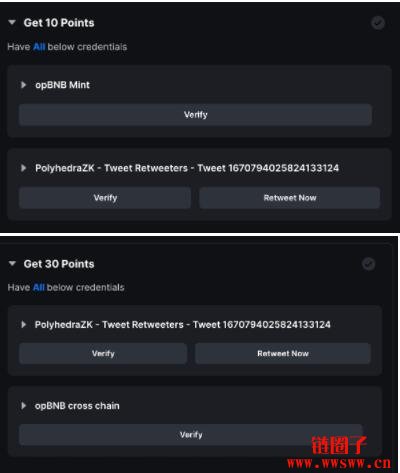Expand the opBNB Mint credential
Screen dimensions: 400x473
23,85
